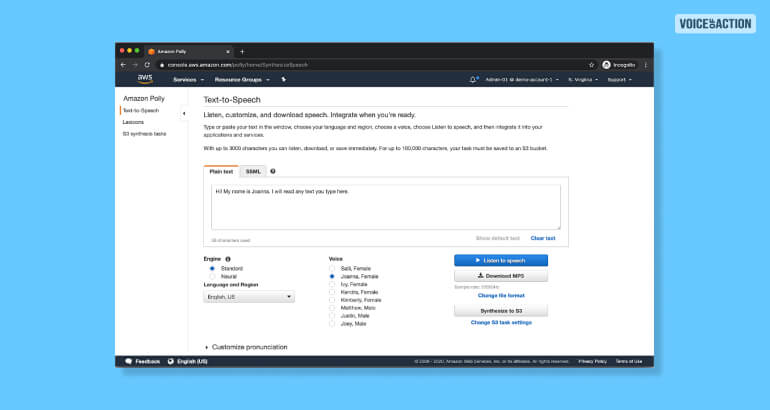Open the N. Virginia region dropdown

tap(583, 80)
